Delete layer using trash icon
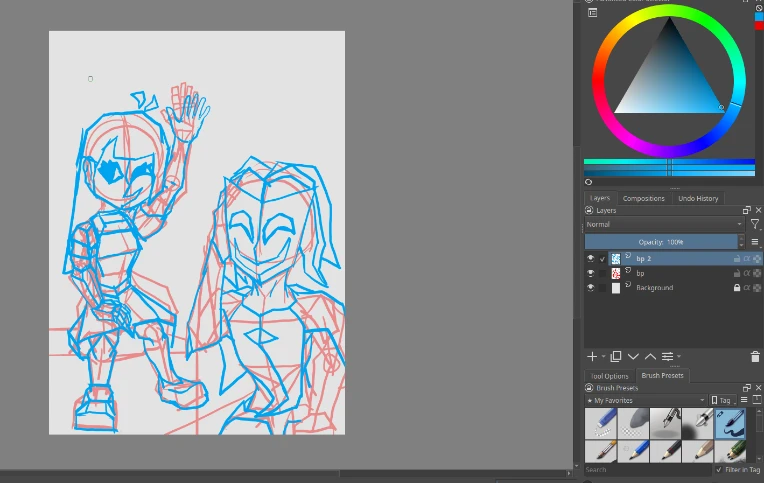This screenshot has height=483, width=764. [x=755, y=357]
